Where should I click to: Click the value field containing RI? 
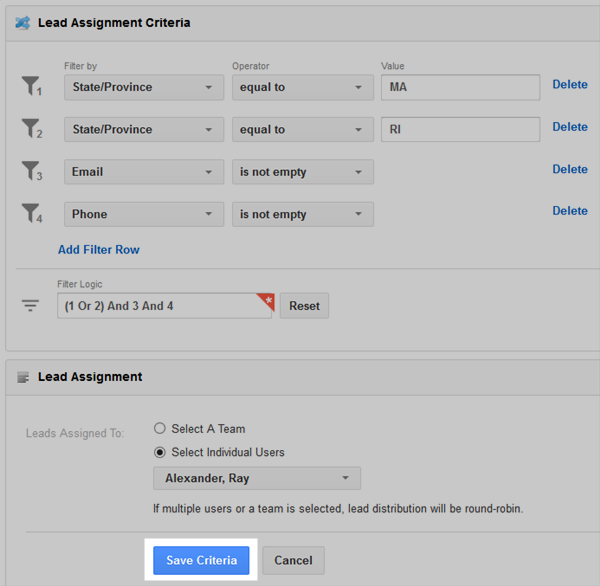tap(460, 129)
